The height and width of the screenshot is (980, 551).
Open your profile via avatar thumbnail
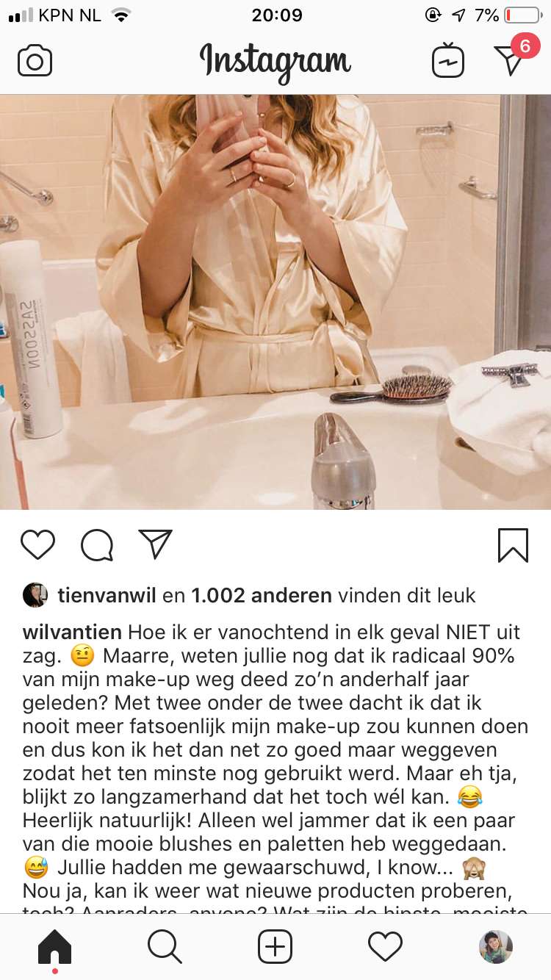pos(496,947)
